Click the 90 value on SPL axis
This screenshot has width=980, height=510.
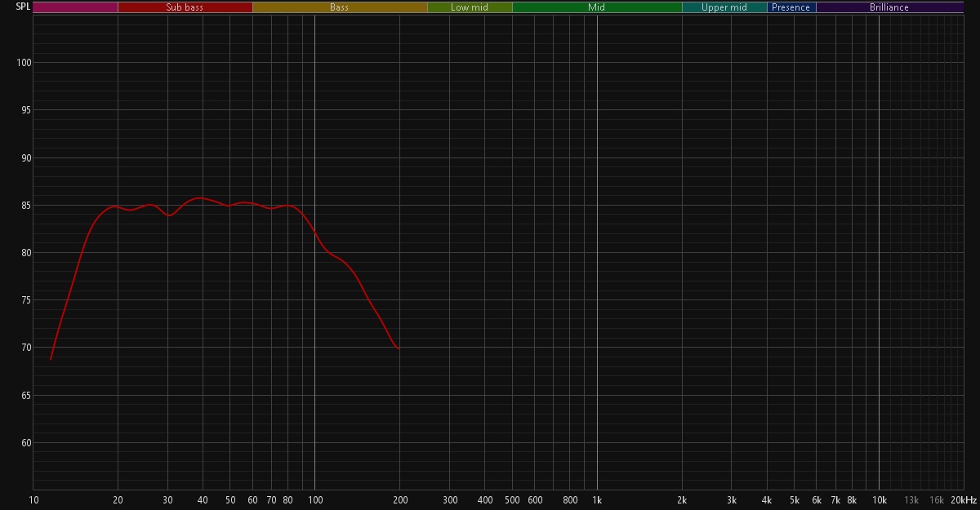(x=25, y=158)
